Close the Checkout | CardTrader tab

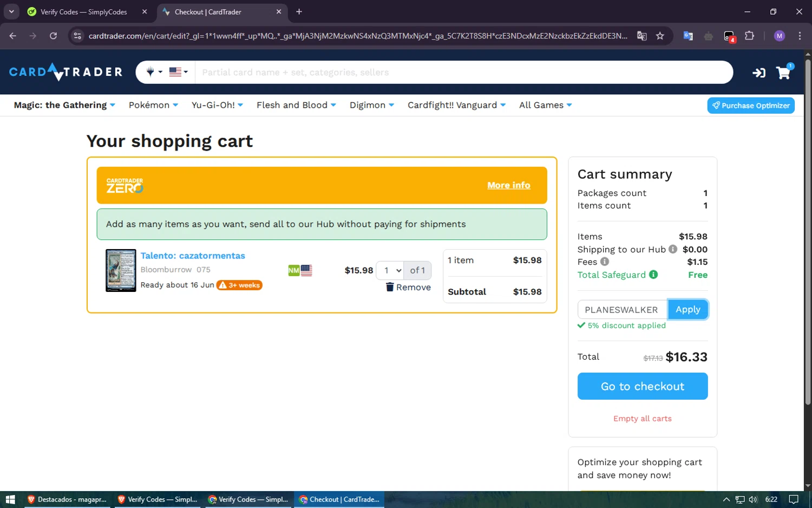point(279,11)
